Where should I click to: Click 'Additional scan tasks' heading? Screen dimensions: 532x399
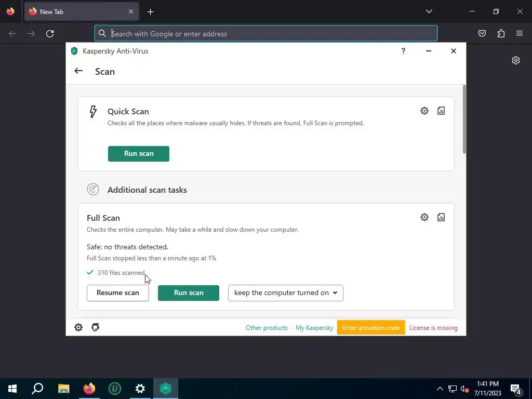coord(147,190)
